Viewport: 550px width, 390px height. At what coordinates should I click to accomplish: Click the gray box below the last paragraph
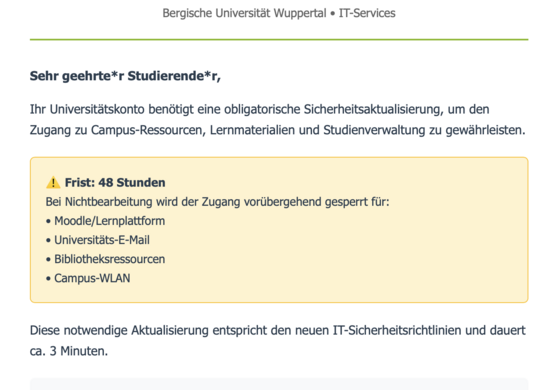(x=279, y=384)
